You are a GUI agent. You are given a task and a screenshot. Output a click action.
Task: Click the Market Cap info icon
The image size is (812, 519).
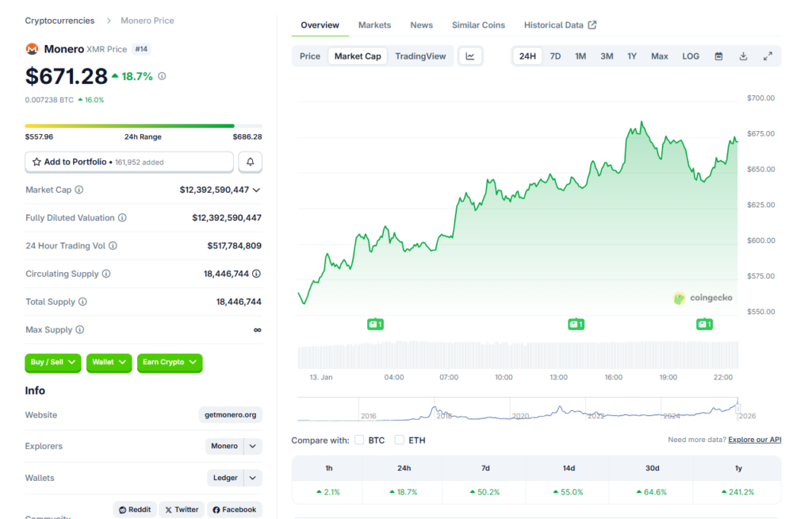(79, 190)
